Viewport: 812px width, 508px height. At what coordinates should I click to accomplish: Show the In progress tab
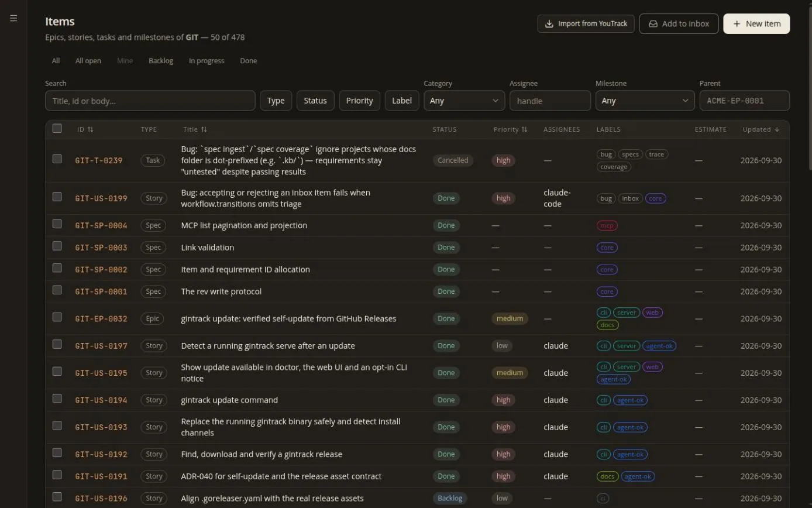207,61
